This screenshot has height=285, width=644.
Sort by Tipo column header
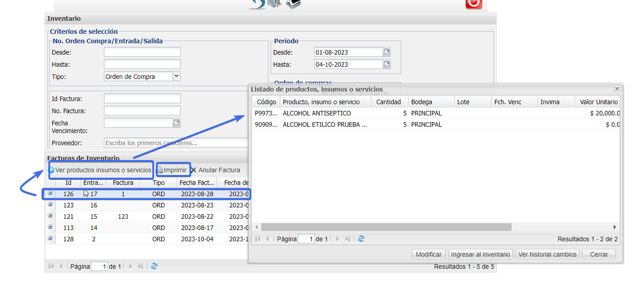(159, 182)
